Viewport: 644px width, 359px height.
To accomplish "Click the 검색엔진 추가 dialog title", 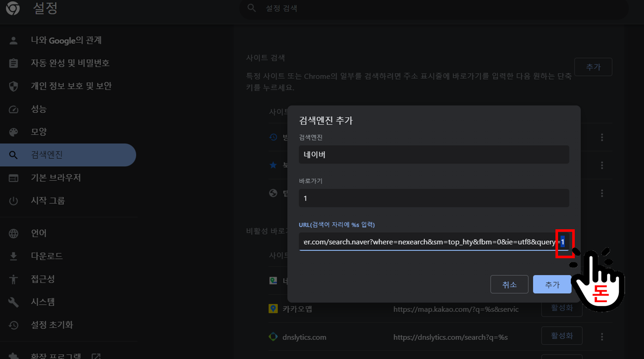I will 326,120.
